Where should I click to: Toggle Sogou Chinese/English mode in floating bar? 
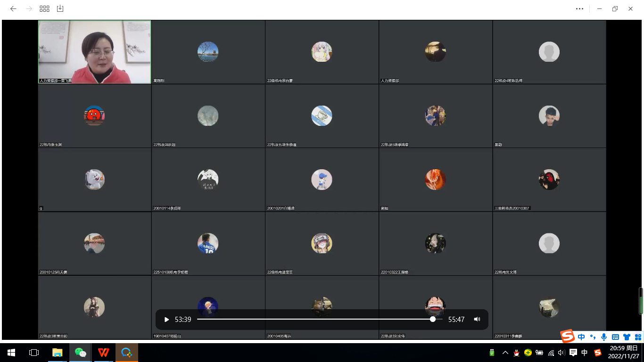[x=581, y=337]
